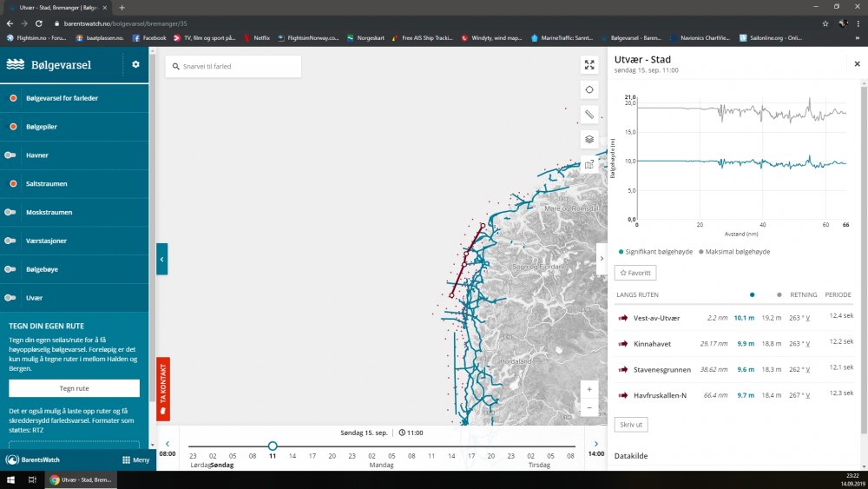
Task: Advance timeline to 14:00
Action: (x=595, y=448)
